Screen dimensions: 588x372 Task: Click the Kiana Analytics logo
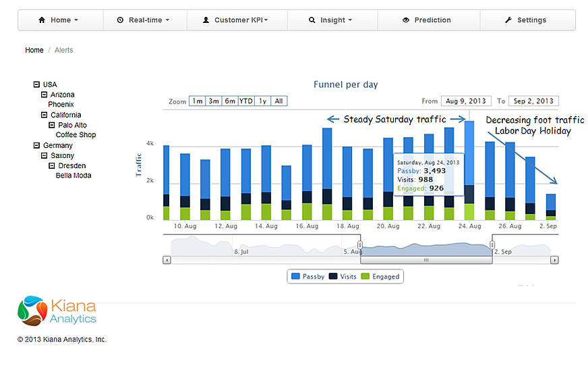tap(57, 311)
